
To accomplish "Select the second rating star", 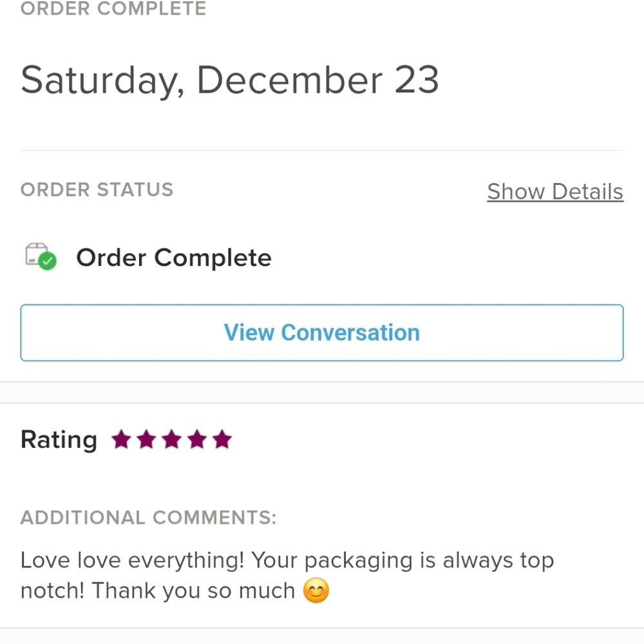I will (x=146, y=439).
